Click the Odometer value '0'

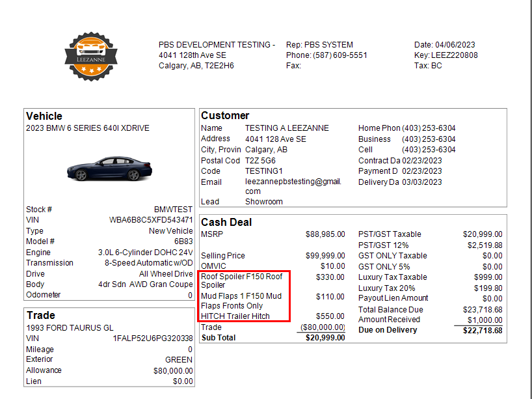[x=191, y=296]
